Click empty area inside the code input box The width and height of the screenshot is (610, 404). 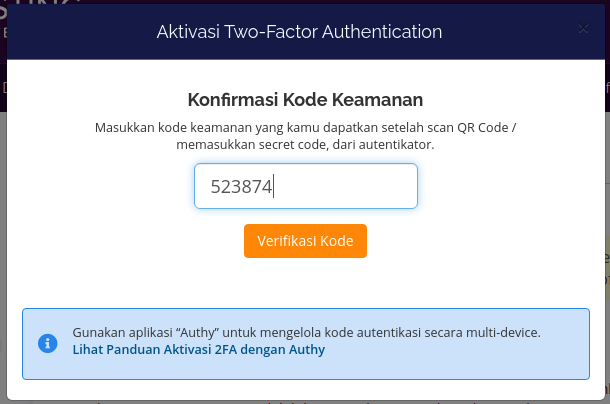coord(346,186)
